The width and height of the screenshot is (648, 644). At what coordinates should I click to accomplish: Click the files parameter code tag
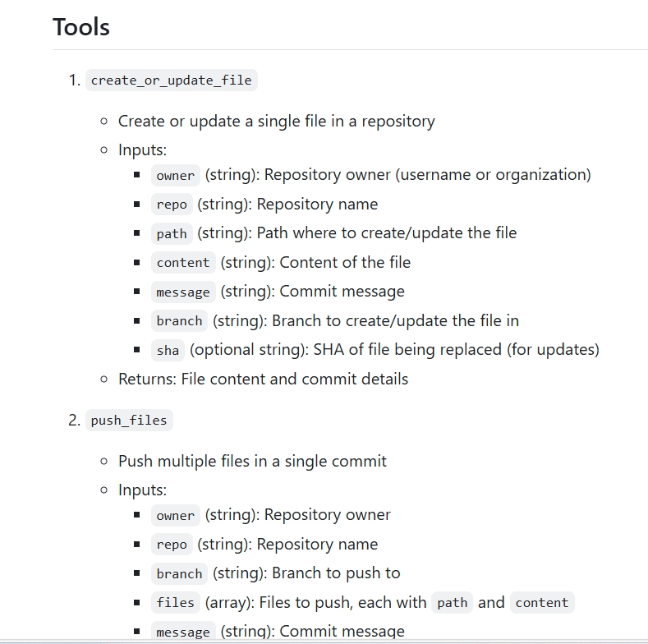tap(176, 603)
